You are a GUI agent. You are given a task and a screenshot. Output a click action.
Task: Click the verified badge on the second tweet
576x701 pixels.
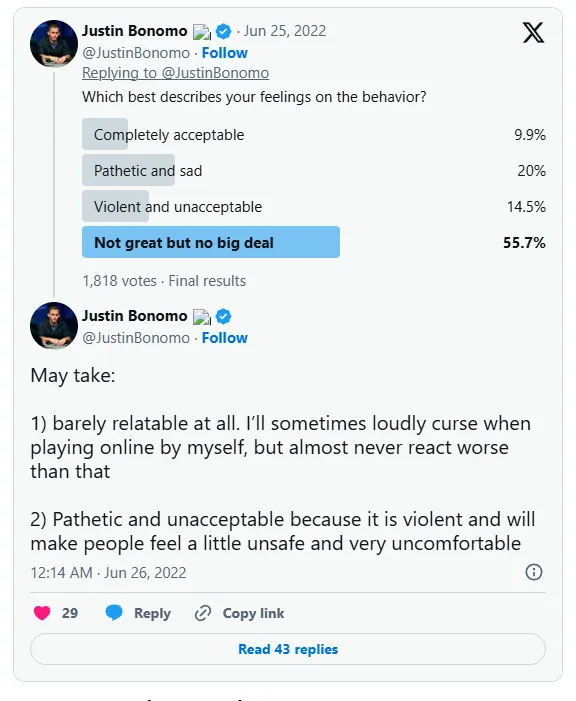(223, 316)
